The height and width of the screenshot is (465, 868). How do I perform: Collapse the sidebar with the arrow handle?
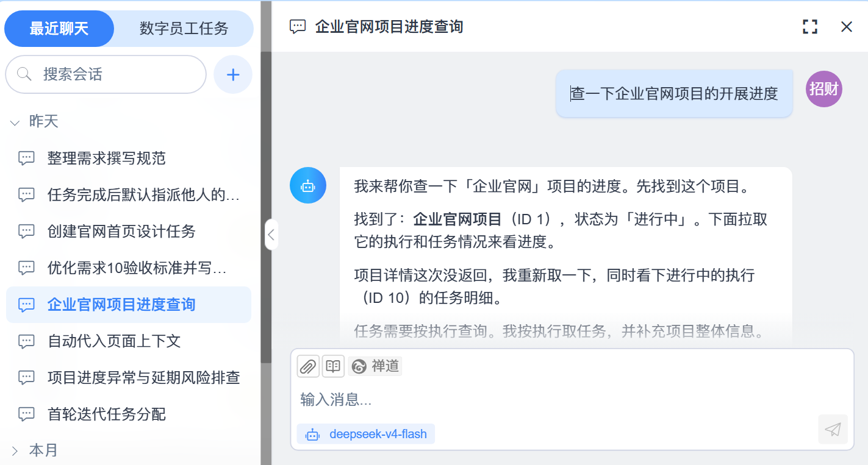point(271,235)
